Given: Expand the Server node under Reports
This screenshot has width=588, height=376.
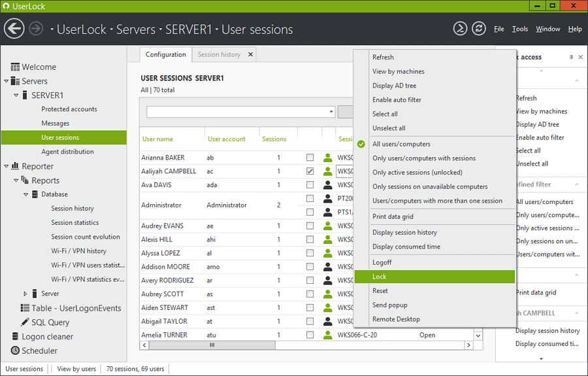Looking at the screenshot, I should coord(25,294).
